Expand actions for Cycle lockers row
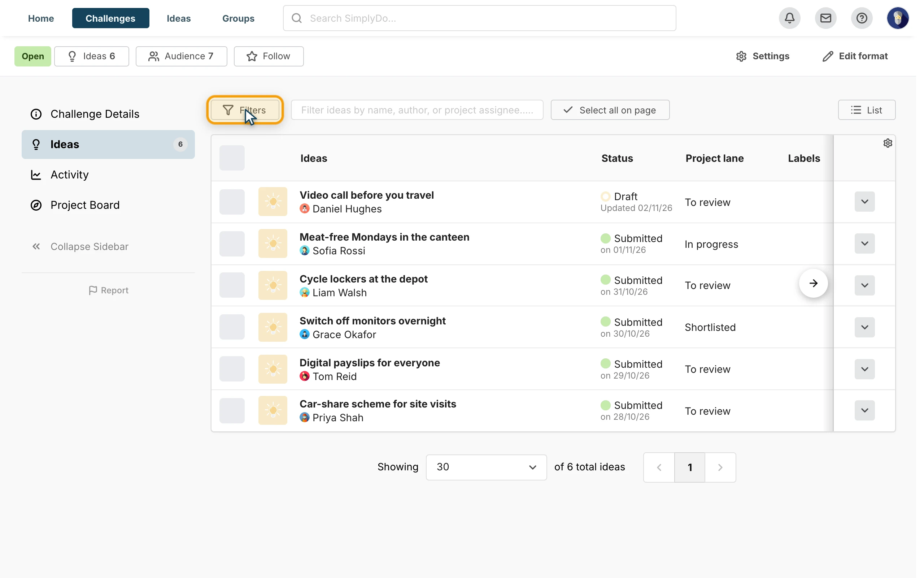The image size is (924, 578). [864, 285]
